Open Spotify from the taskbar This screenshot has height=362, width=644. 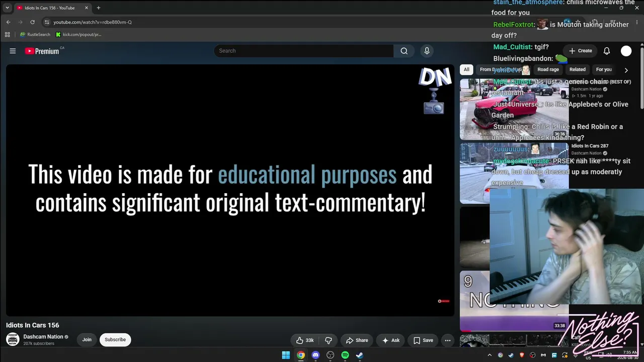[345, 355]
